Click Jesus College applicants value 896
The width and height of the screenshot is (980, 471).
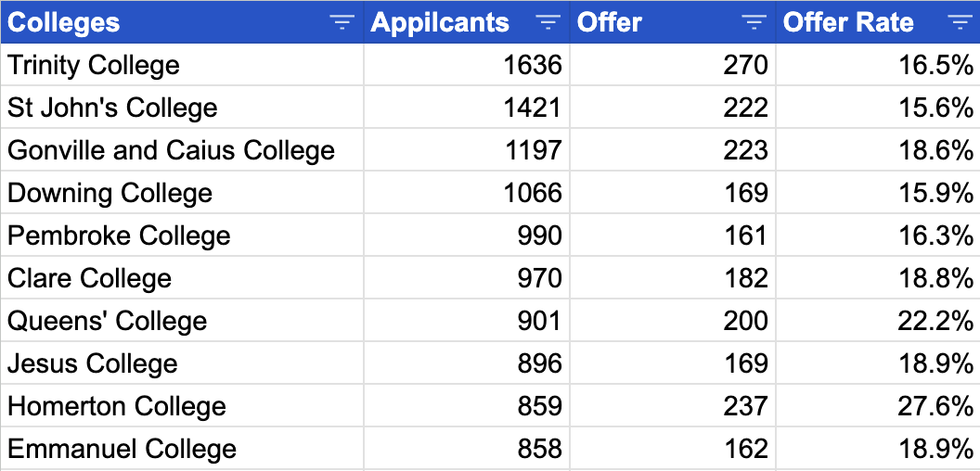point(539,363)
